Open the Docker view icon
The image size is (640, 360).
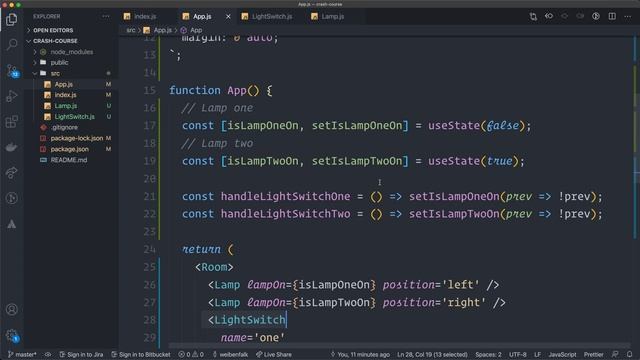[12, 147]
